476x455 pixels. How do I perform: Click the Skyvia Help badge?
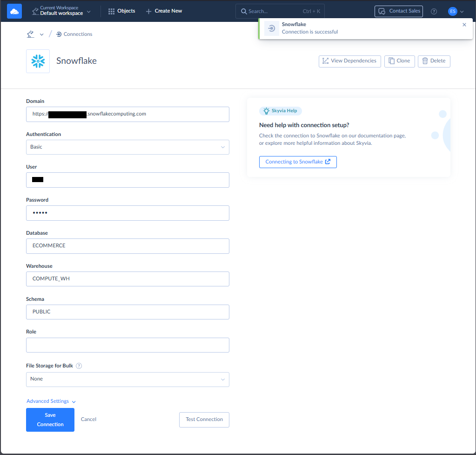280,111
